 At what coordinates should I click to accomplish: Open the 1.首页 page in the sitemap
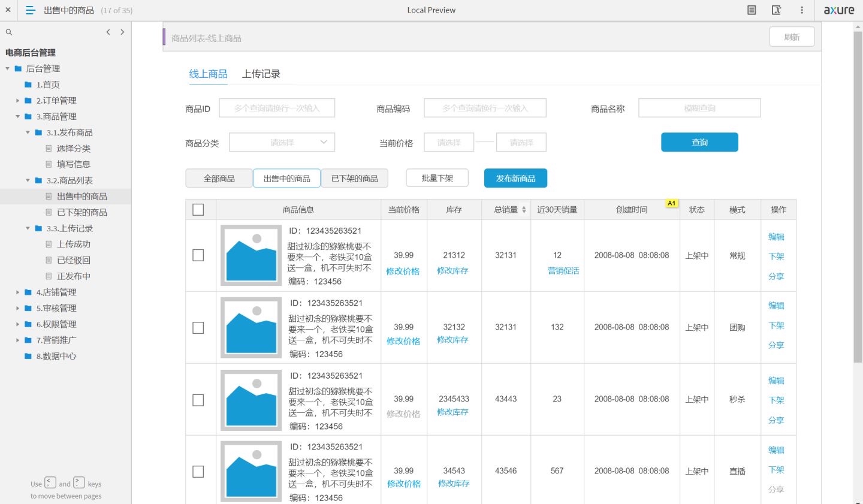(x=48, y=84)
